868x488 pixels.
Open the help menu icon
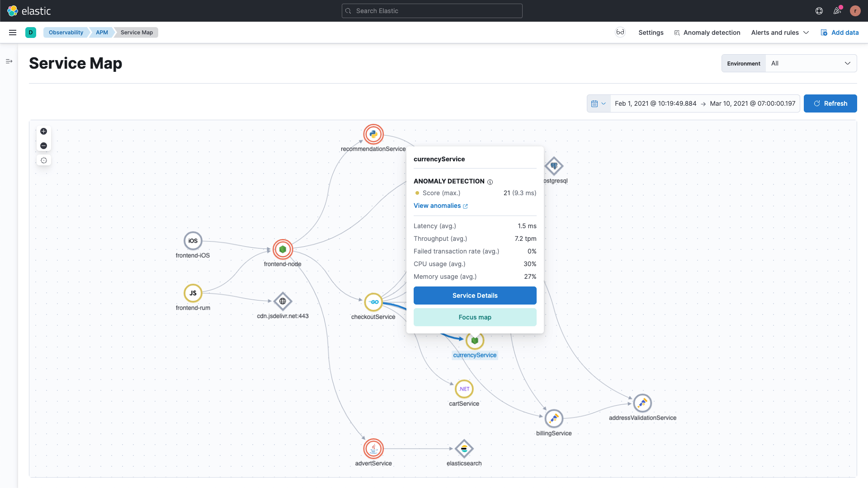tap(819, 11)
